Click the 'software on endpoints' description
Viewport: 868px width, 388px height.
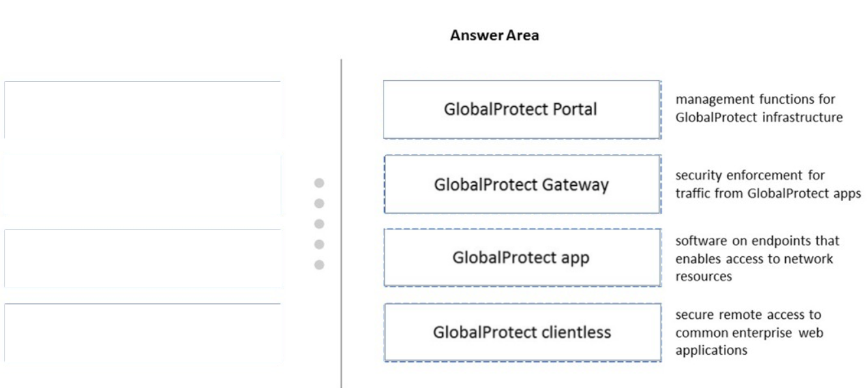click(757, 258)
